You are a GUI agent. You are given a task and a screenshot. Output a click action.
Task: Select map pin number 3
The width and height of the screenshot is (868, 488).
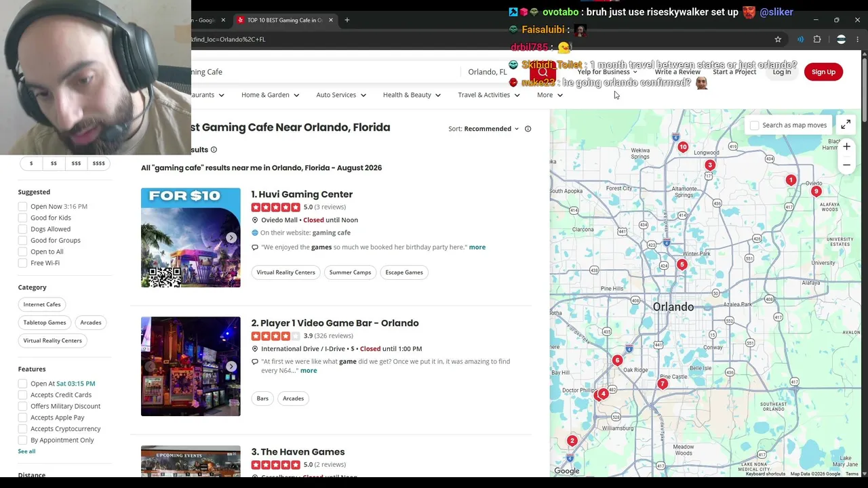(710, 165)
